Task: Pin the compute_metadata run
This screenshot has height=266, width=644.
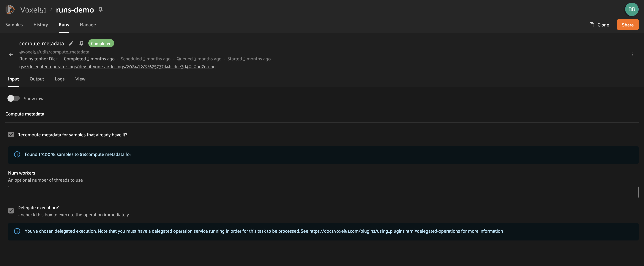Action: 81,44
